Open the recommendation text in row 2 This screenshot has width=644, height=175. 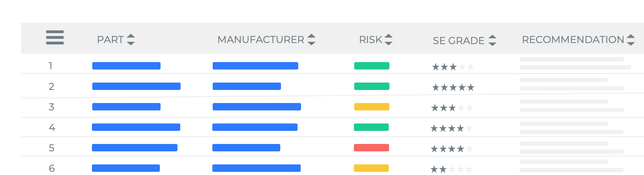tap(571, 84)
